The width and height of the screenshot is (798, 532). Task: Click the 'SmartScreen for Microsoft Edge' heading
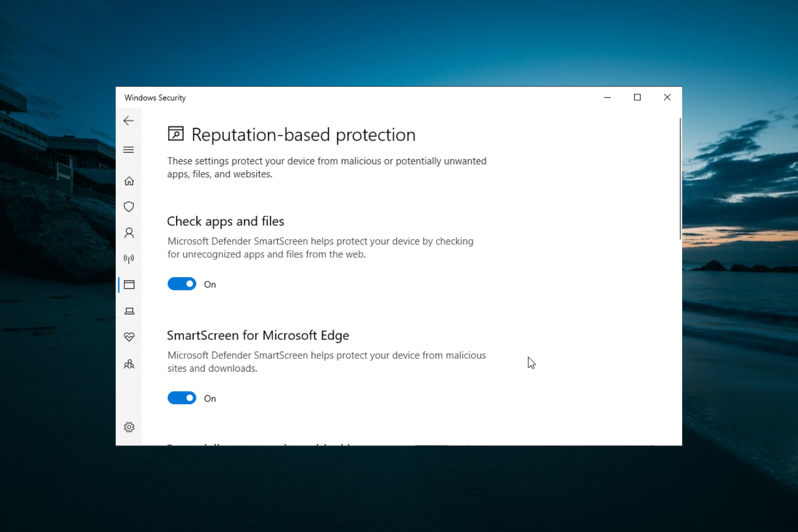click(258, 335)
